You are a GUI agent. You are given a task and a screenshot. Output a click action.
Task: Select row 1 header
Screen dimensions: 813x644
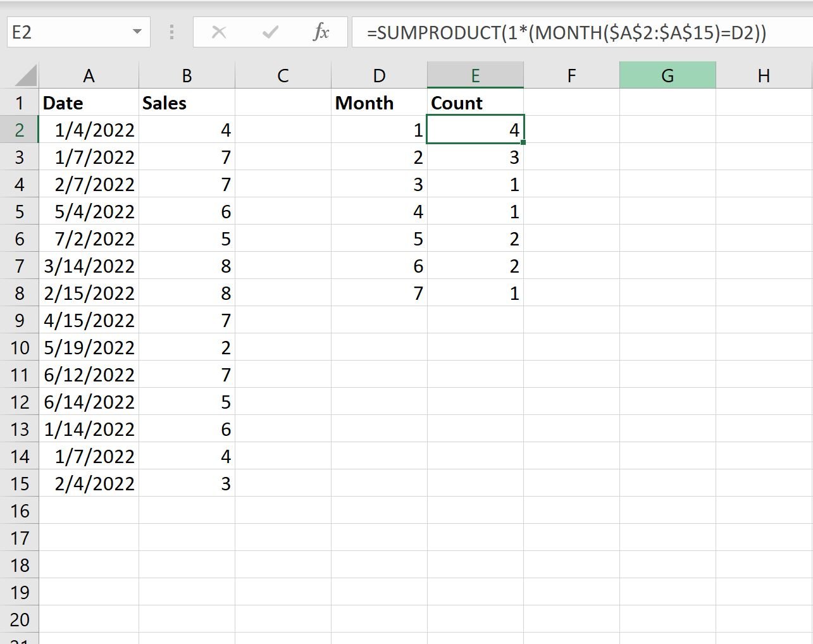pos(20,102)
